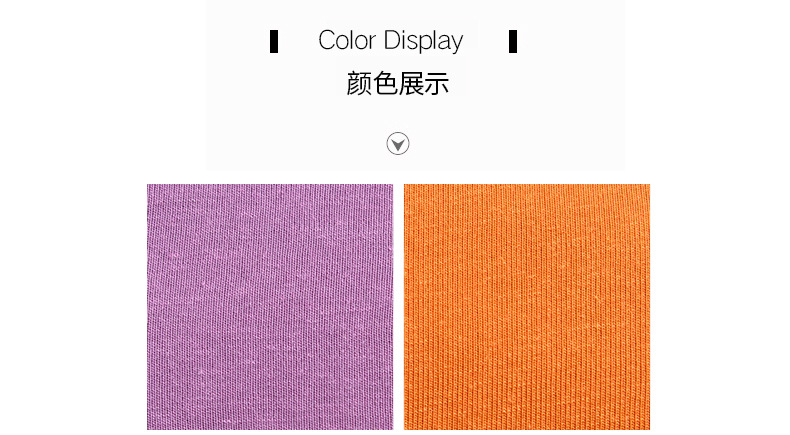Select the purple fabric color swatch
The width and height of the screenshot is (790, 435).
click(x=270, y=306)
